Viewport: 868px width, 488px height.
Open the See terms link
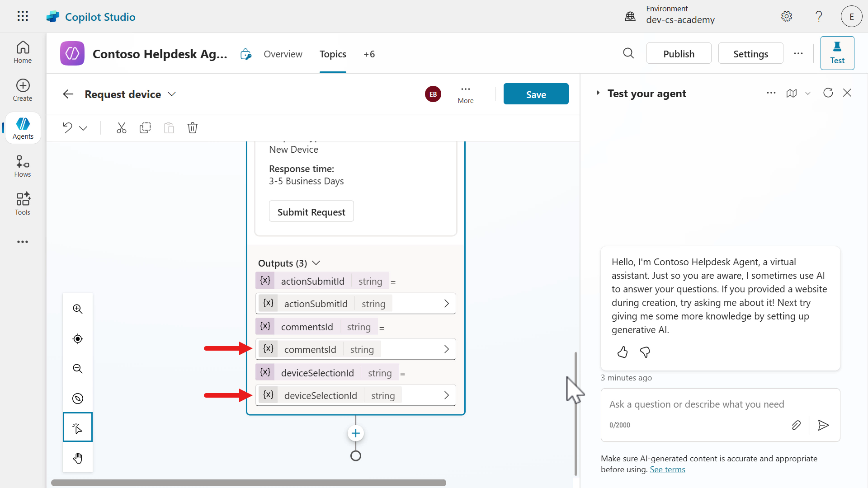(667, 469)
